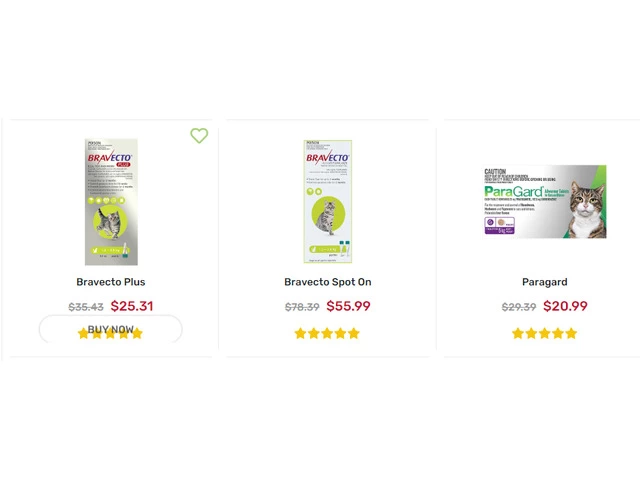Add Bravecto Plus to wishlist with heart icon
The width and height of the screenshot is (640, 480).
coord(199,135)
